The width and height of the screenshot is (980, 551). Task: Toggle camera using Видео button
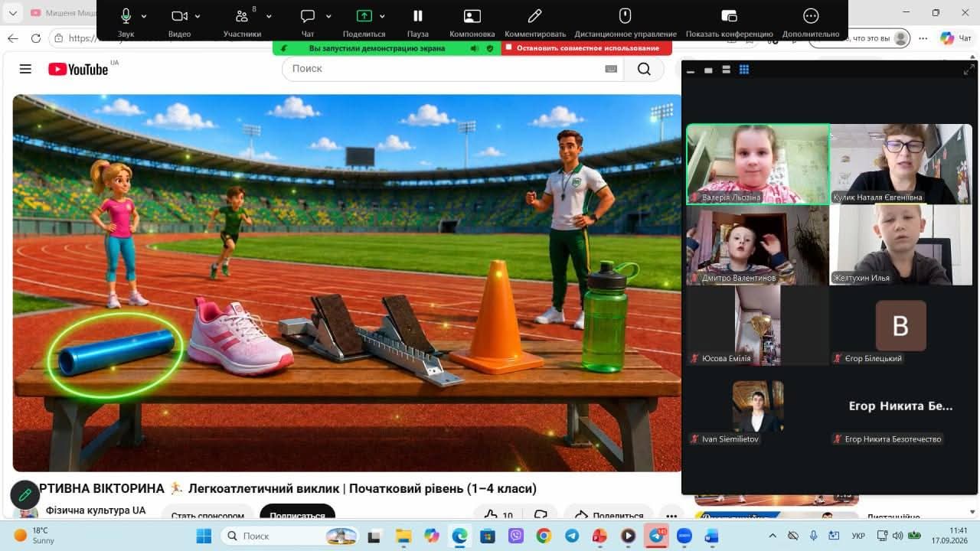179,16
